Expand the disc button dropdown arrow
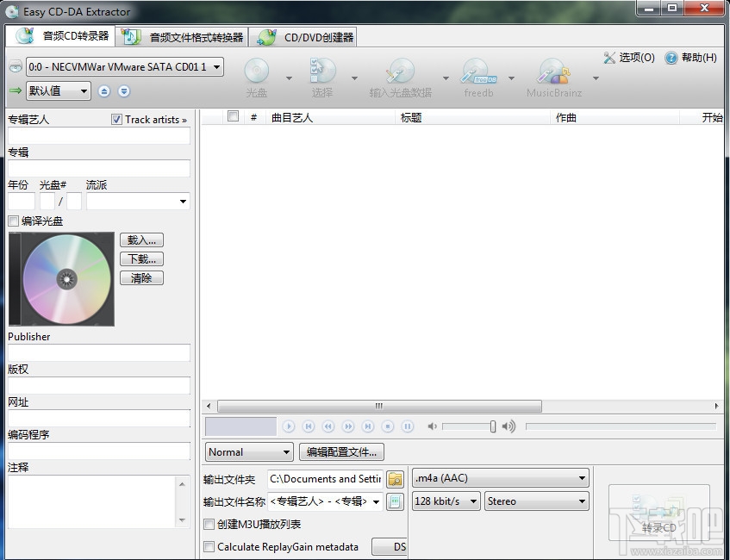The image size is (730, 560). pos(289,78)
